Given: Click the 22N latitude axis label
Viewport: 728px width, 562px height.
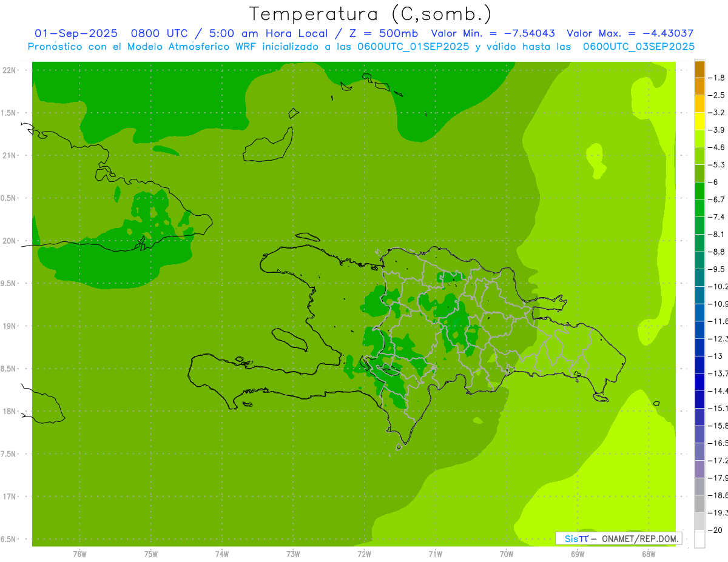Looking at the screenshot, I should click(x=9, y=70).
